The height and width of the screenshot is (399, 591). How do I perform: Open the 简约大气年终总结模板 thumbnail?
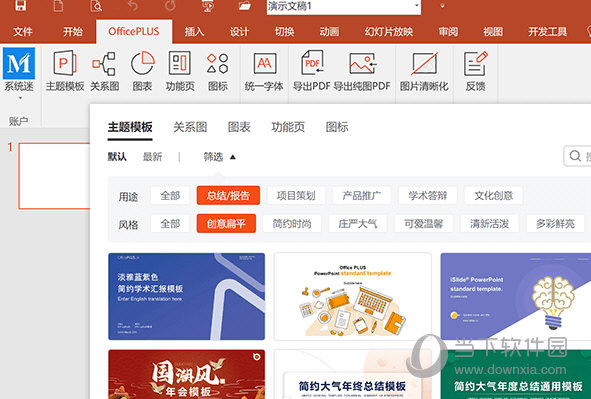(353, 374)
